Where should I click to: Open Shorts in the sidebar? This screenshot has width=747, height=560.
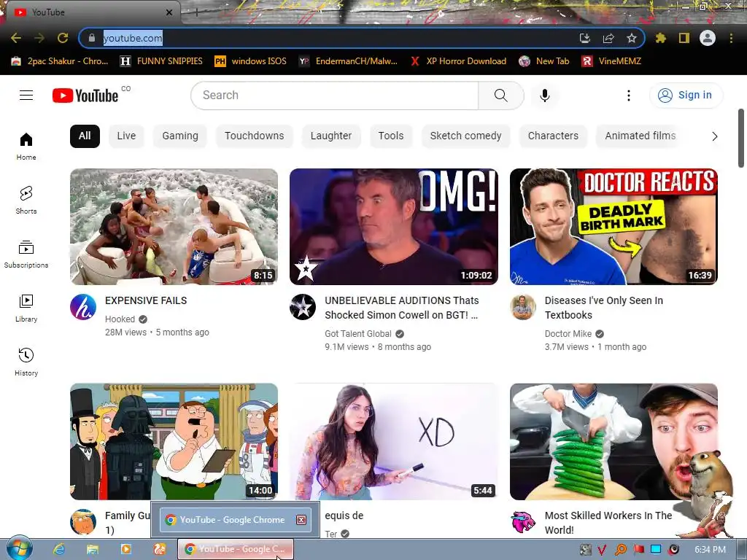(26, 200)
